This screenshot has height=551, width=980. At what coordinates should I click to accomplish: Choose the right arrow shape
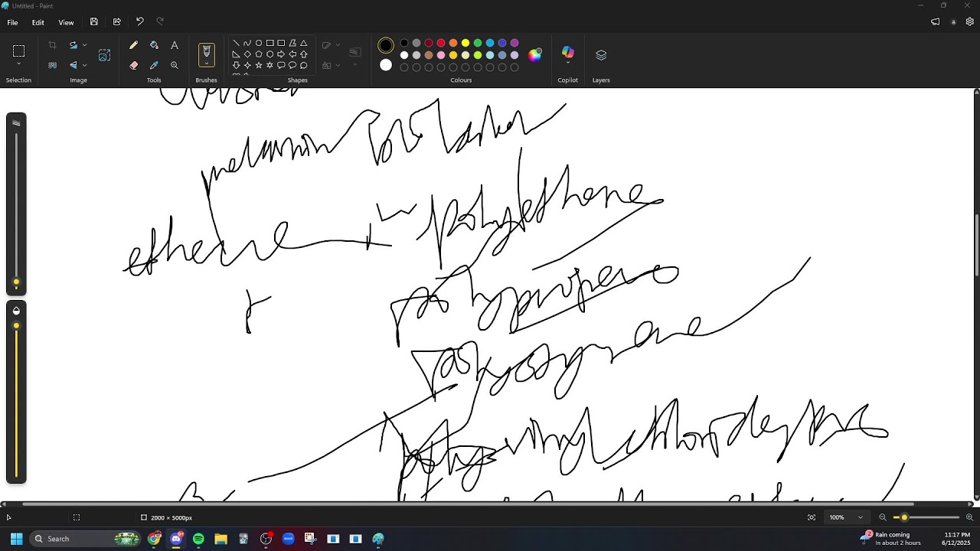tap(281, 54)
